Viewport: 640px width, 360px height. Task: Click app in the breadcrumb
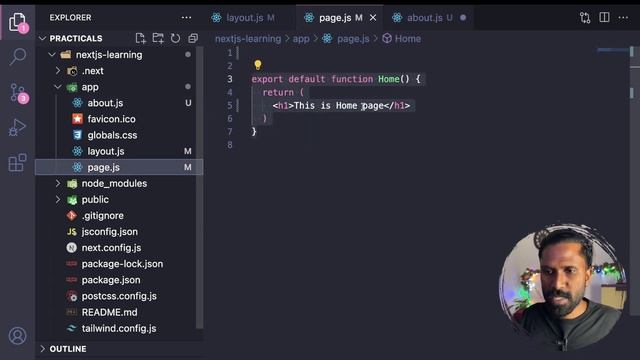[x=301, y=39]
